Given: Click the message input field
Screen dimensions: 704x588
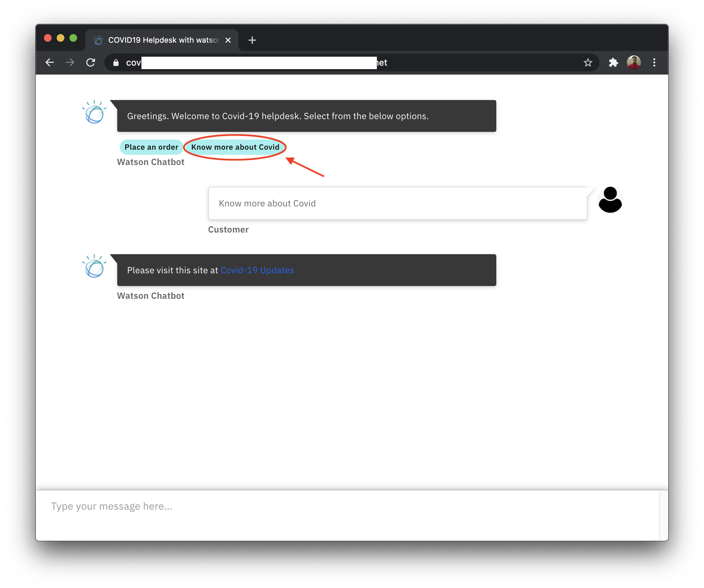Looking at the screenshot, I should click(x=347, y=506).
